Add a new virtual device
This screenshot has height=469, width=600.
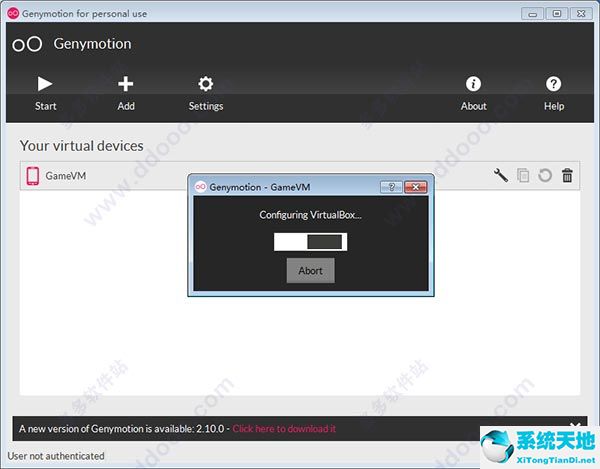[126, 93]
